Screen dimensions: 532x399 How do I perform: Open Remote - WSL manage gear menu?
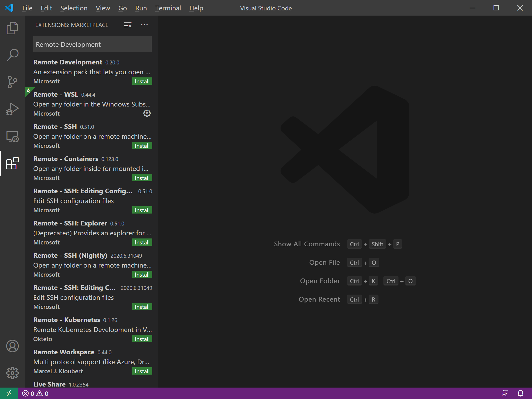click(147, 113)
